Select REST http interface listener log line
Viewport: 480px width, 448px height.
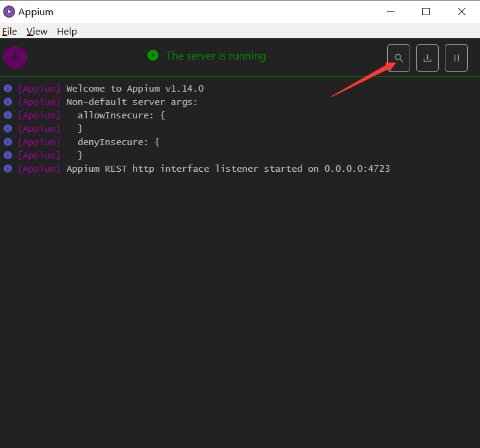tap(228, 168)
